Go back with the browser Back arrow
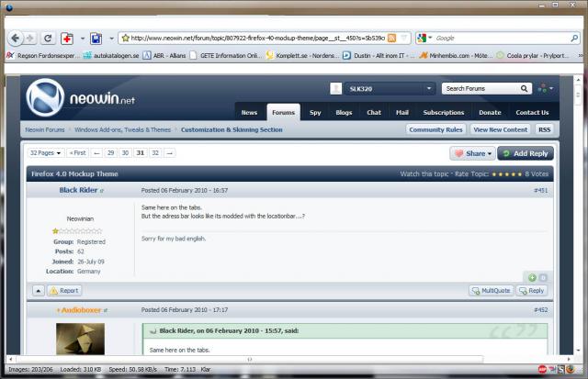Image resolution: width=588 pixels, height=379 pixels. pyautogui.click(x=16, y=38)
